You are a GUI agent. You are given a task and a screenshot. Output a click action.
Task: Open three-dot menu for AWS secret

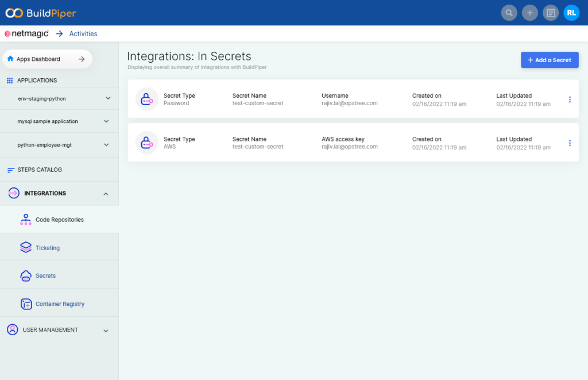coord(570,143)
